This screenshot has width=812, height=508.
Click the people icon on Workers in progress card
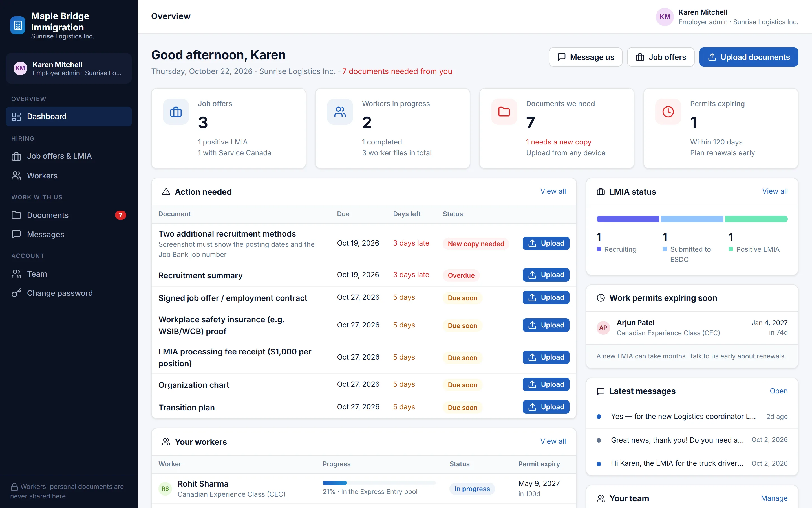pos(340,112)
